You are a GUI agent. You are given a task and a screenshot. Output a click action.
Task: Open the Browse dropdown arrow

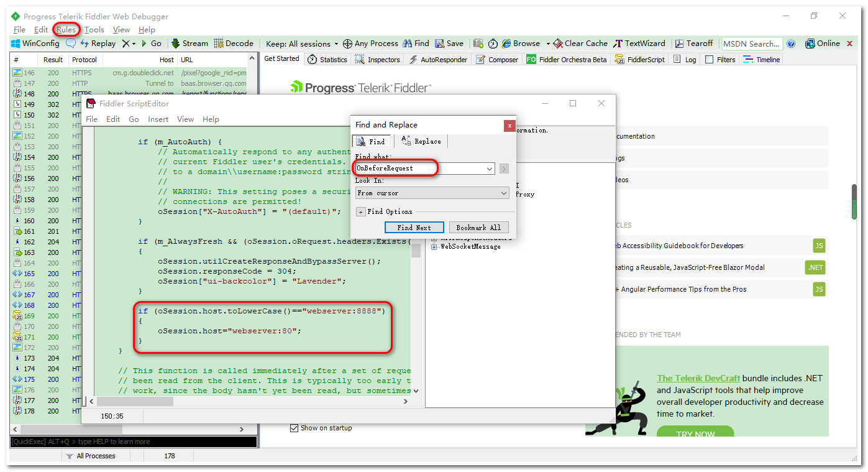point(548,44)
